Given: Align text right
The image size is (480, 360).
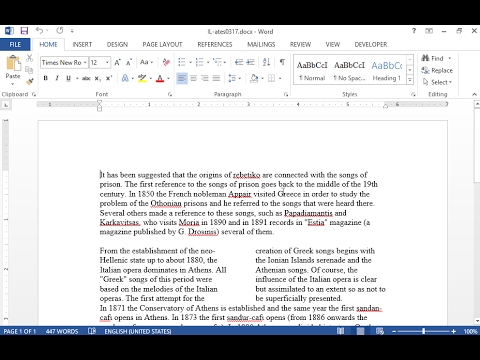Looking at the screenshot, I should (205, 78).
